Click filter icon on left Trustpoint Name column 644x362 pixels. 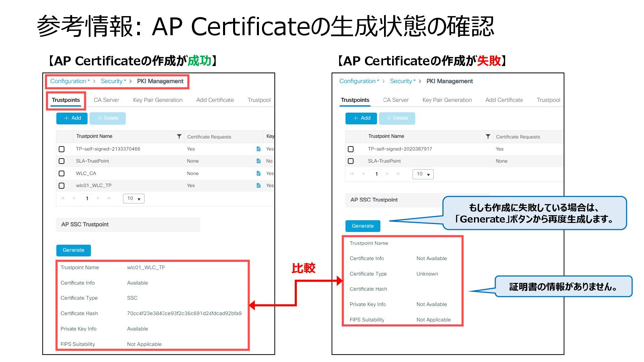[x=179, y=136]
